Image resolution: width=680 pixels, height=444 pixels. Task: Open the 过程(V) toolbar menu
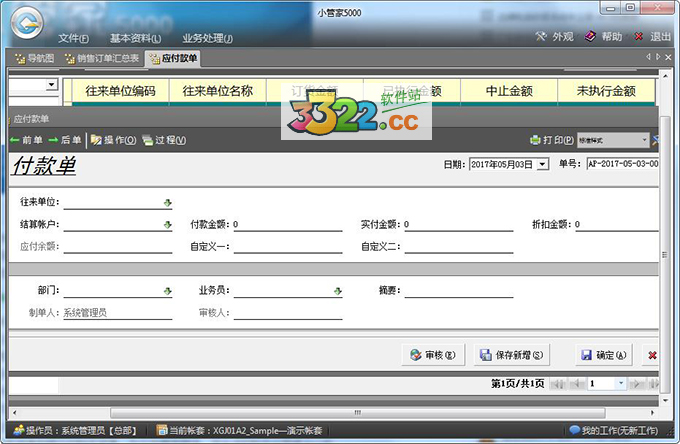tap(164, 140)
